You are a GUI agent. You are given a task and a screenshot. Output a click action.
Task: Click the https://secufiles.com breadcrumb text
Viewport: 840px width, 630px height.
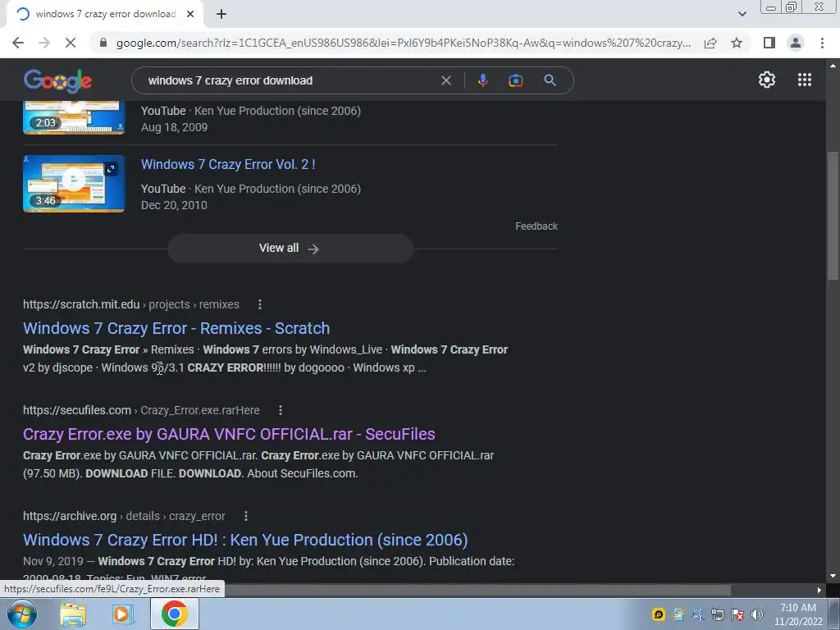tap(76, 410)
